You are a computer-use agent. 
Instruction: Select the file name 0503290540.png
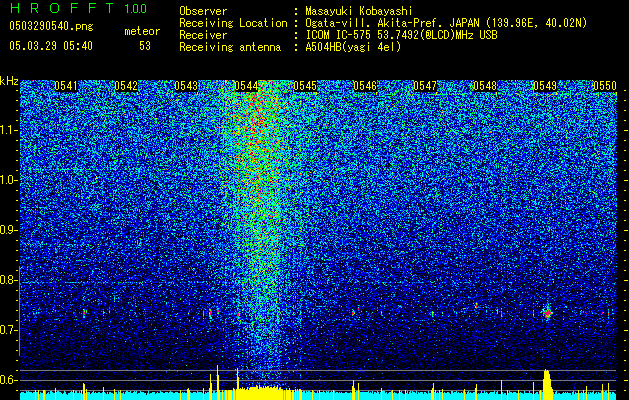click(51, 26)
